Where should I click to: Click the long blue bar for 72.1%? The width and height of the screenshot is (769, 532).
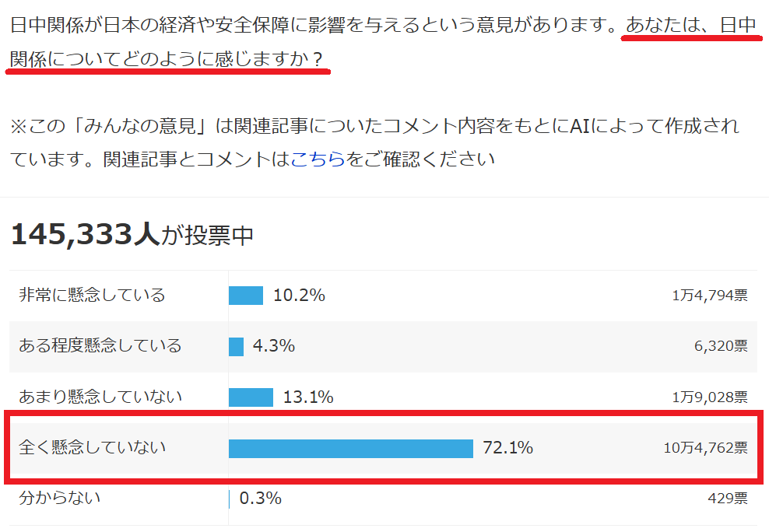click(x=350, y=448)
